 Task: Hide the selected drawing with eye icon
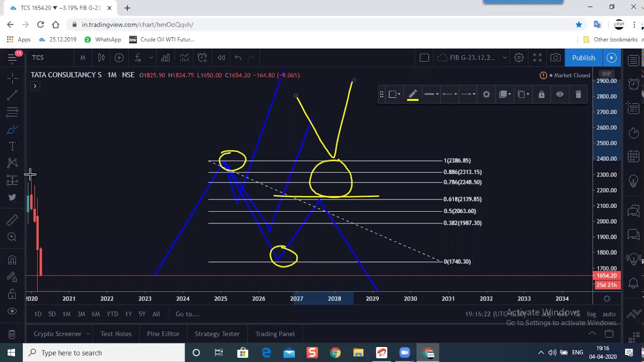click(x=559, y=94)
